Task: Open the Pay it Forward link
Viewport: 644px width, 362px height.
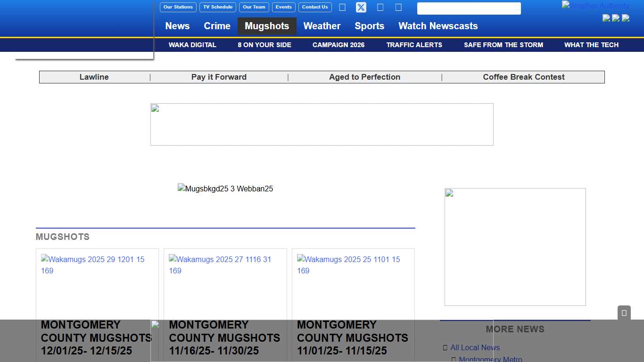Action: tap(219, 77)
